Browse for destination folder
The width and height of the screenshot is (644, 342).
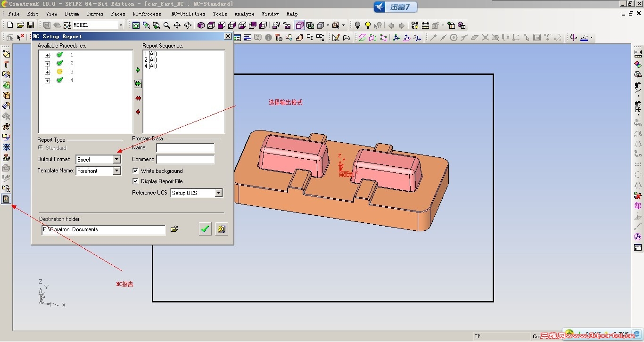(x=174, y=229)
